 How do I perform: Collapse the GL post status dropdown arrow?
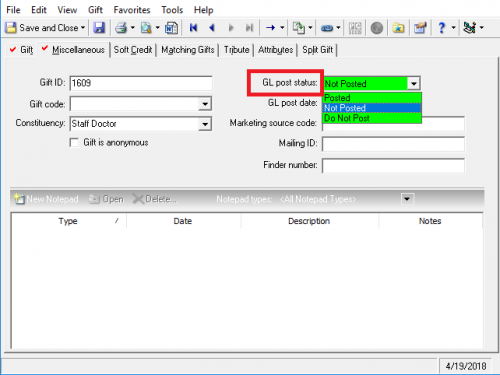pos(413,83)
